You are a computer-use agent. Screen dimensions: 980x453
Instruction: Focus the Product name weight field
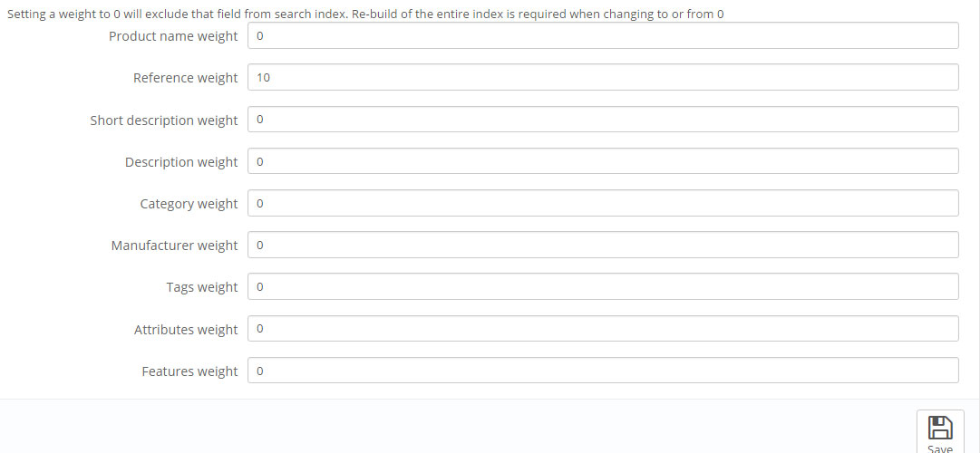pyautogui.click(x=602, y=36)
